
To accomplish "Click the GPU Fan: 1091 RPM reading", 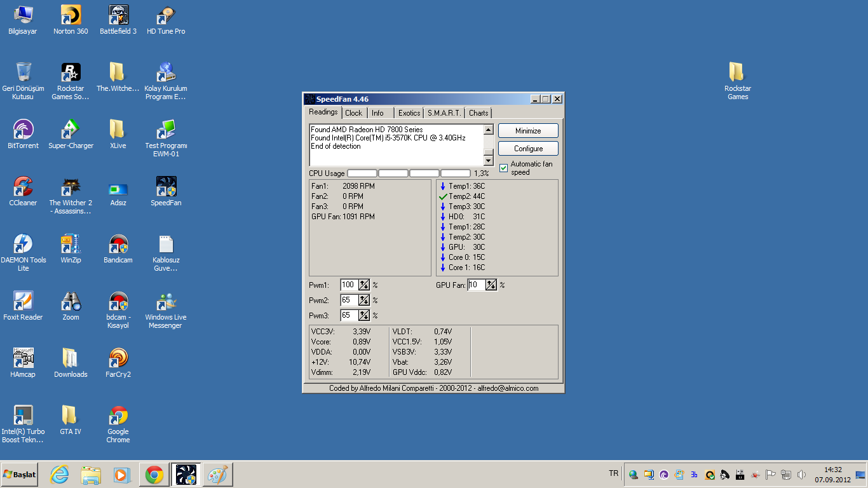I will pos(343,217).
